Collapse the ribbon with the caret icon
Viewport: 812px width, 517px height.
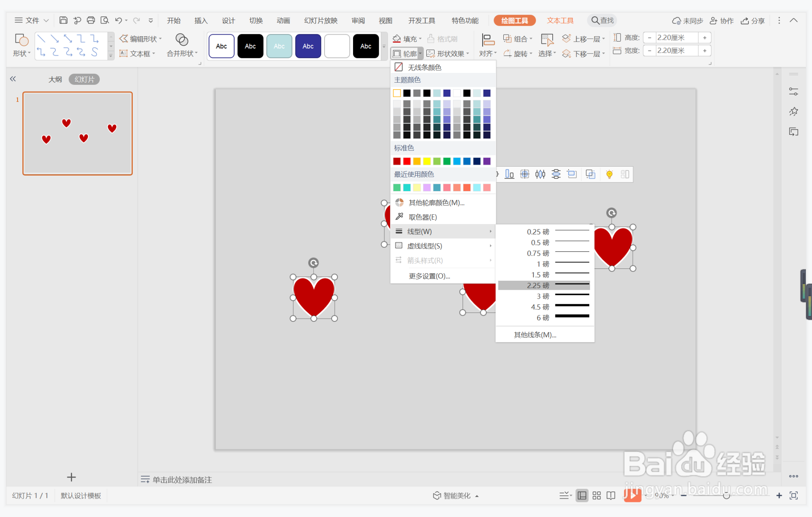coord(794,20)
